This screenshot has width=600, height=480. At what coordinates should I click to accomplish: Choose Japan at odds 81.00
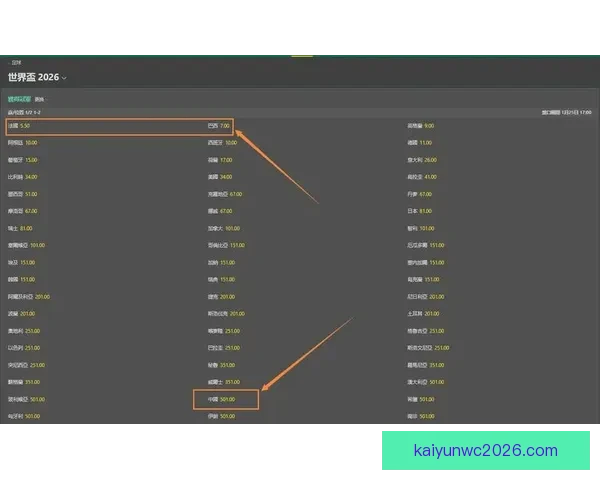coord(425,211)
